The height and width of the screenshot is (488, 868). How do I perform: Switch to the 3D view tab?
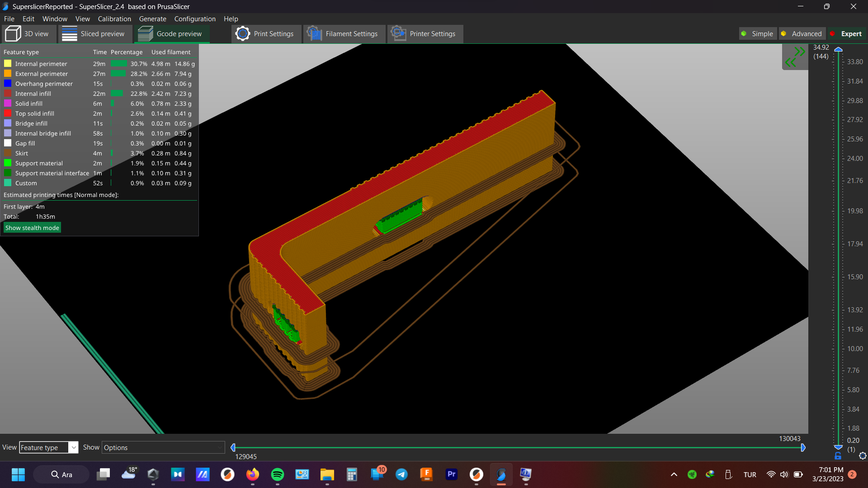[28, 34]
